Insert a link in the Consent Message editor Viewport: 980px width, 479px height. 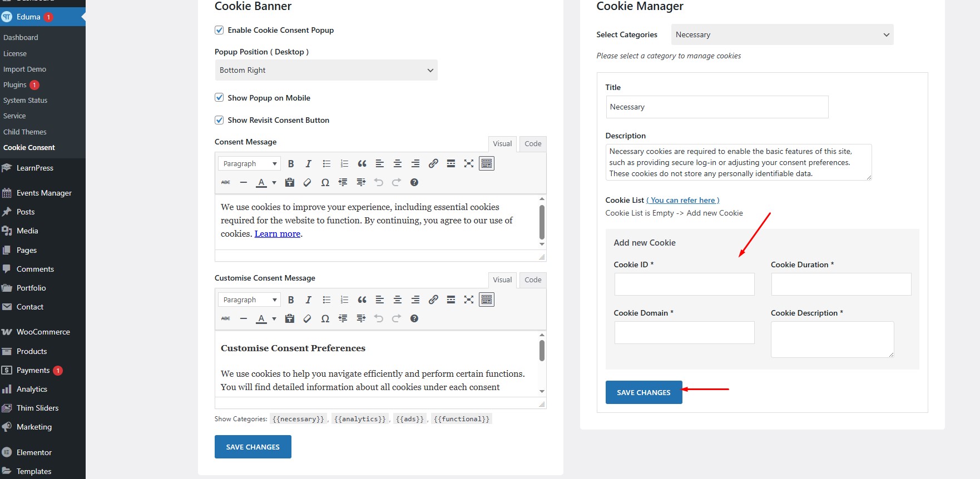click(x=433, y=163)
